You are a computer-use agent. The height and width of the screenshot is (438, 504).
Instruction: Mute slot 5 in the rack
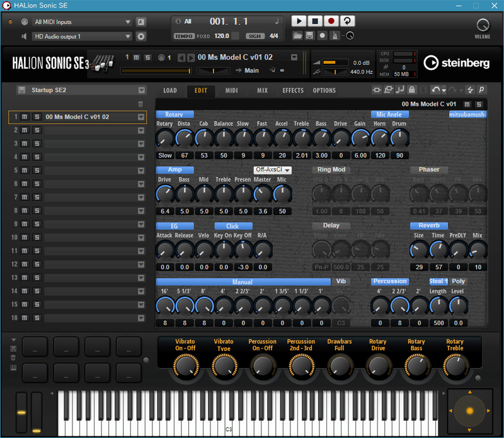pyautogui.click(x=25, y=170)
